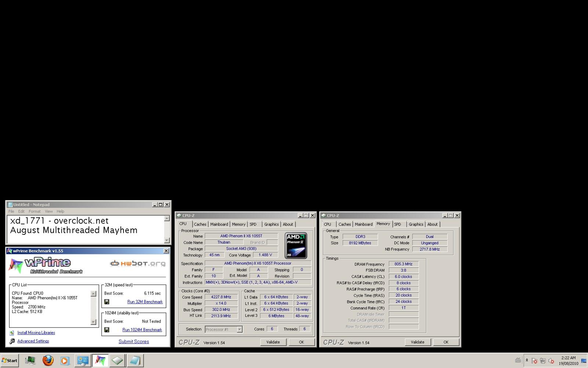Click the Show Desktop button
This screenshot has width=588, height=368.
point(584,361)
